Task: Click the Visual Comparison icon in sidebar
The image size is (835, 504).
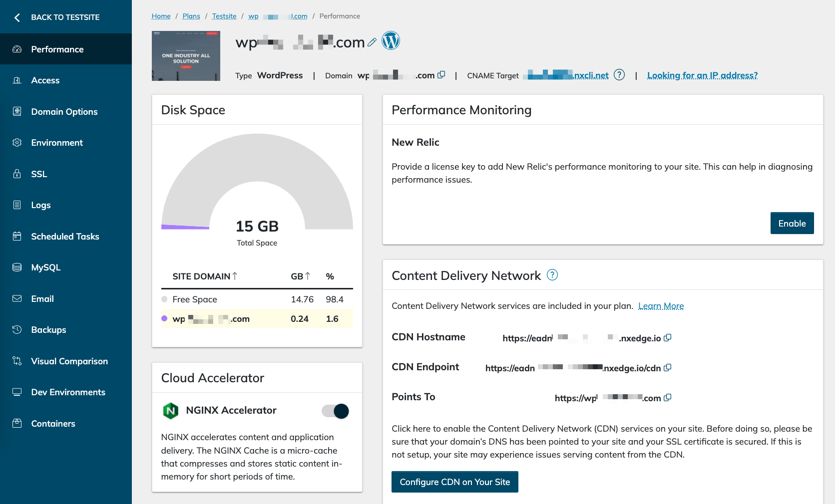Action: (x=17, y=361)
